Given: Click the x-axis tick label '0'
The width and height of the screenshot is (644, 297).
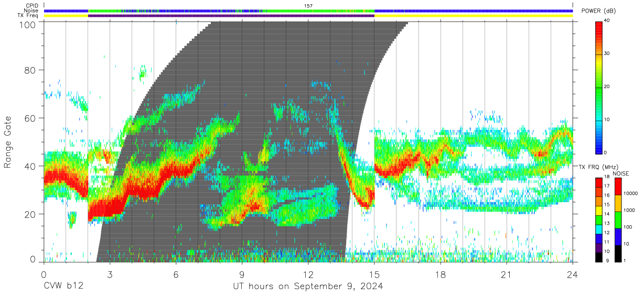Looking at the screenshot, I should (44, 274).
